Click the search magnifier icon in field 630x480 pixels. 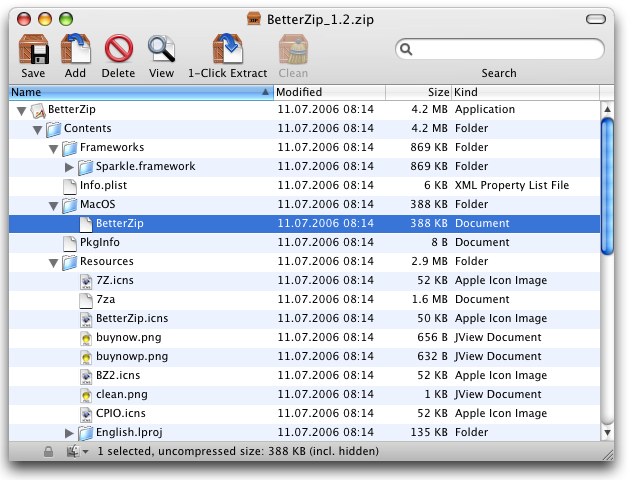[x=406, y=49]
